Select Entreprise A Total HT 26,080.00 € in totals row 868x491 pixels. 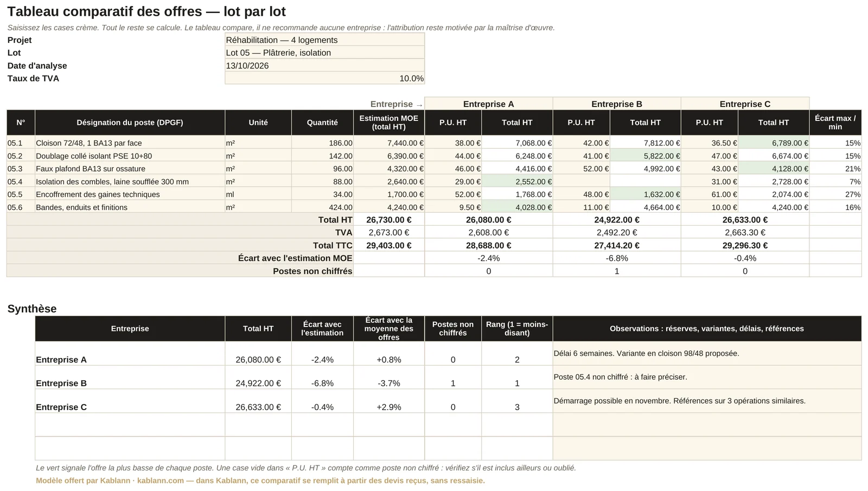pyautogui.click(x=488, y=220)
